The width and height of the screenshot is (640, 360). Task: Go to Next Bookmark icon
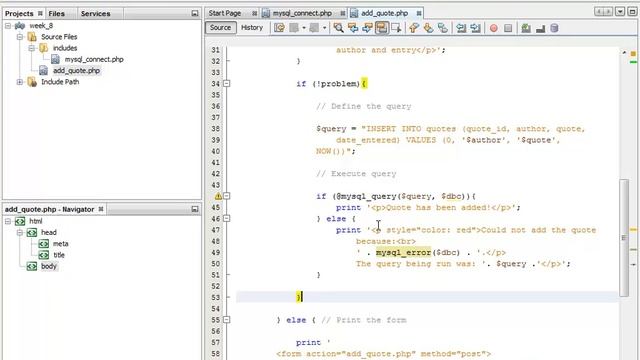click(428, 28)
